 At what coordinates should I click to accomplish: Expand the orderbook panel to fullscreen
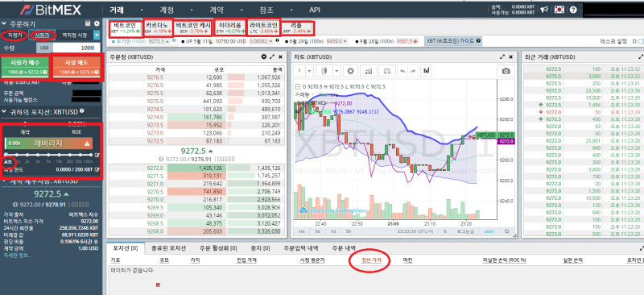click(x=272, y=56)
